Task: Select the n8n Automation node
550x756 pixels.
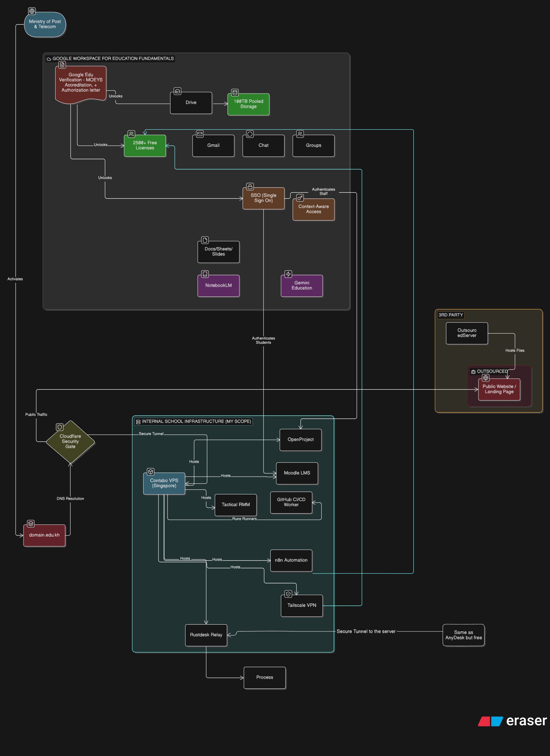Action: [291, 560]
